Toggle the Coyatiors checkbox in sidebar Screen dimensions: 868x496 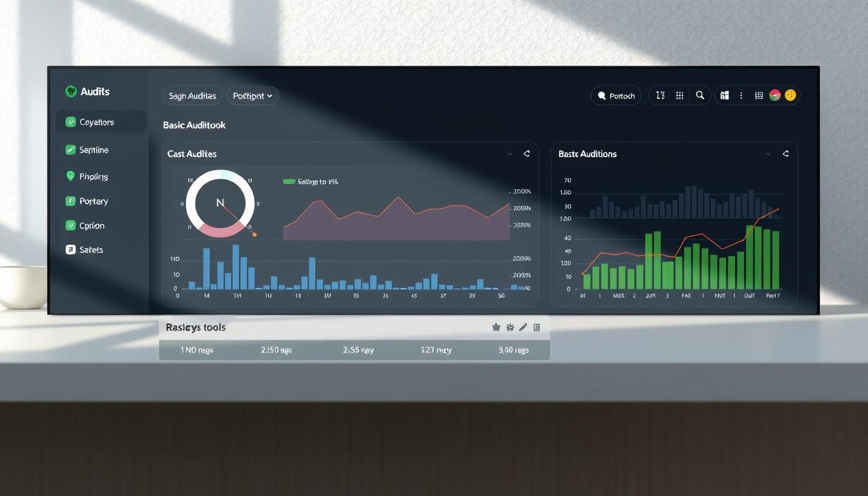pos(71,122)
